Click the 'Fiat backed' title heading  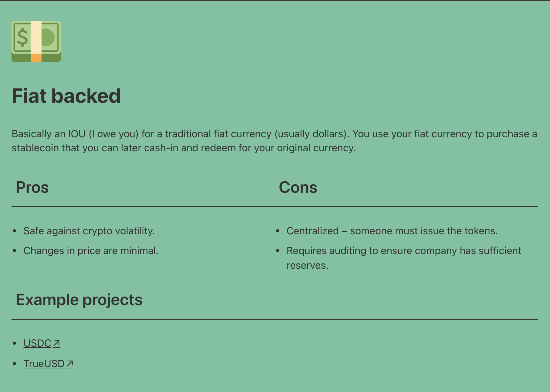tap(66, 96)
